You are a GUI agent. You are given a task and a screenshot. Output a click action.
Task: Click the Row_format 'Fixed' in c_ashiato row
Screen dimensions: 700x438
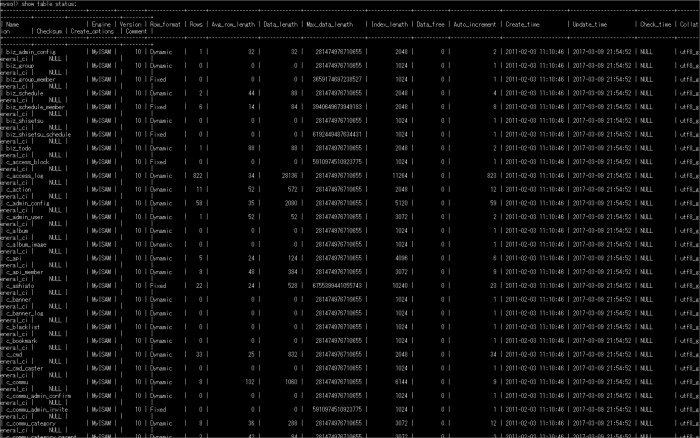tap(158, 286)
